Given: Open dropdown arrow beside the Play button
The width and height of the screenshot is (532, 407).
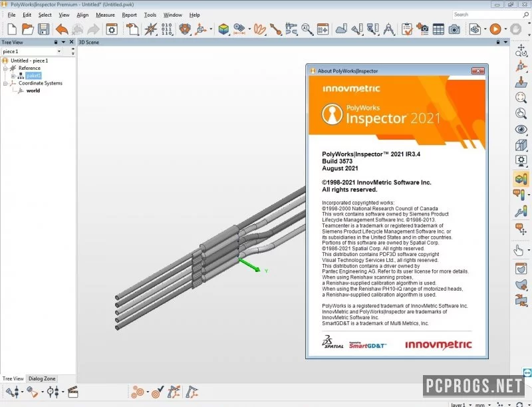Looking at the screenshot, I should click(505, 29).
